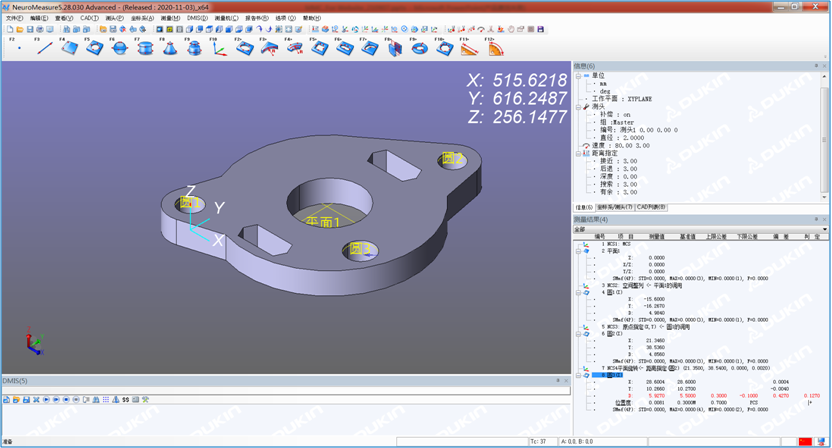
Task: Collapse the 单位 tree node
Action: point(578,75)
